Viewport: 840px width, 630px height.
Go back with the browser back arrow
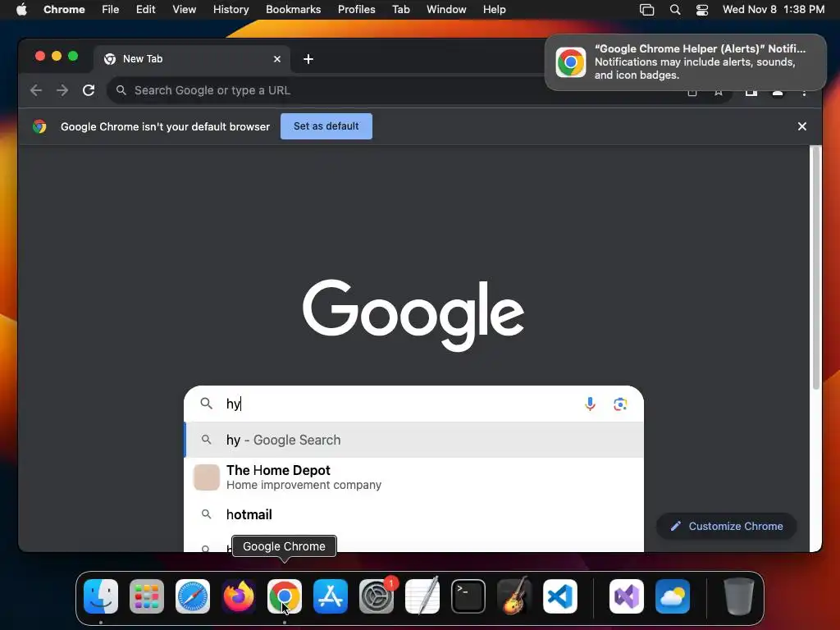click(x=36, y=90)
